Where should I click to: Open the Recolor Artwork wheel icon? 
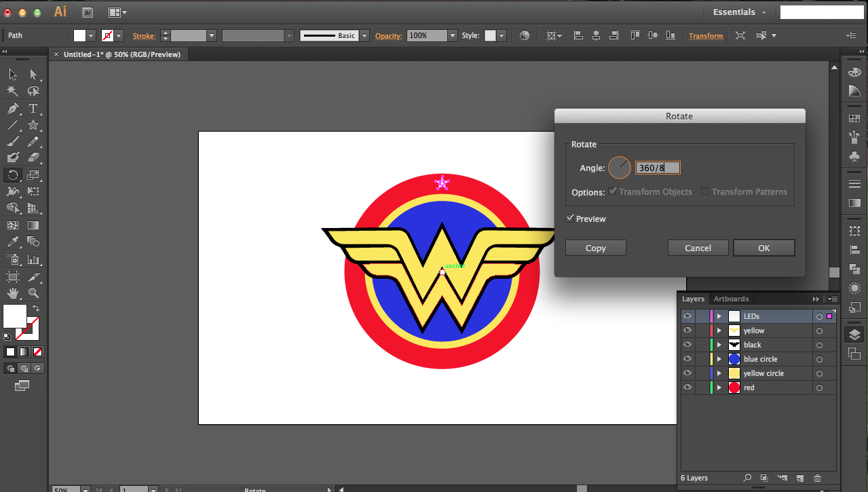point(524,36)
